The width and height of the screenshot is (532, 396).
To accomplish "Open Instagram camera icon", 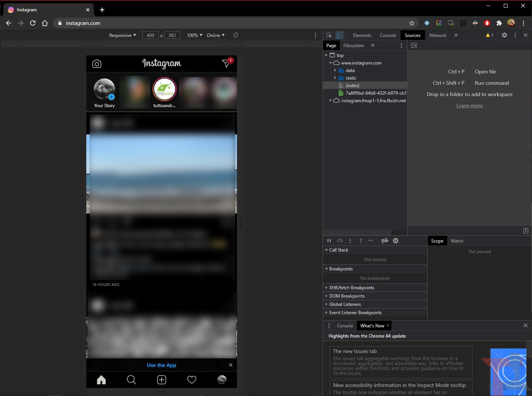I will (x=97, y=64).
